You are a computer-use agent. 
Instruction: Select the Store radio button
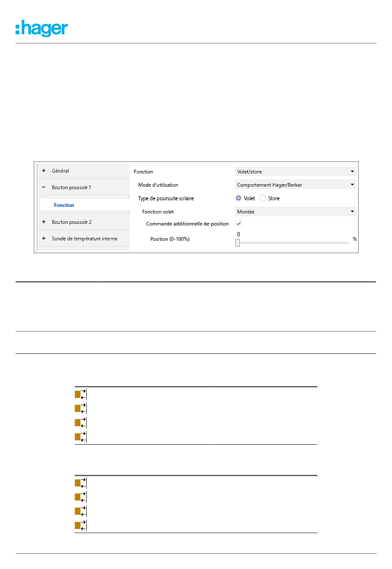(263, 198)
